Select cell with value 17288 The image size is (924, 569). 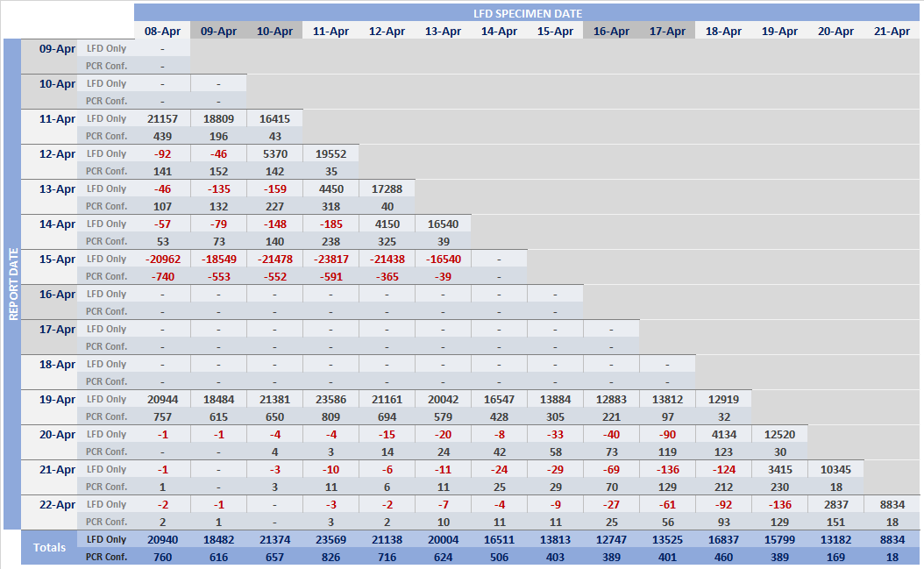[387, 188]
